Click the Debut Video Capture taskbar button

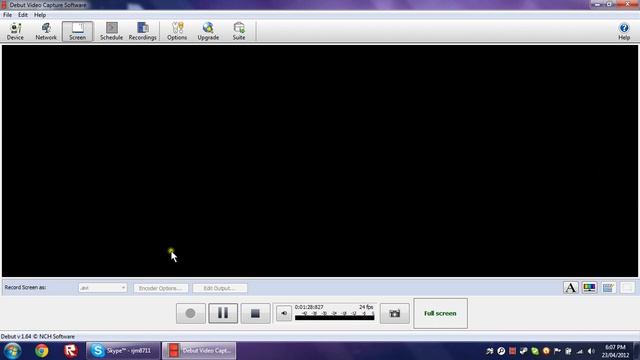199,351
